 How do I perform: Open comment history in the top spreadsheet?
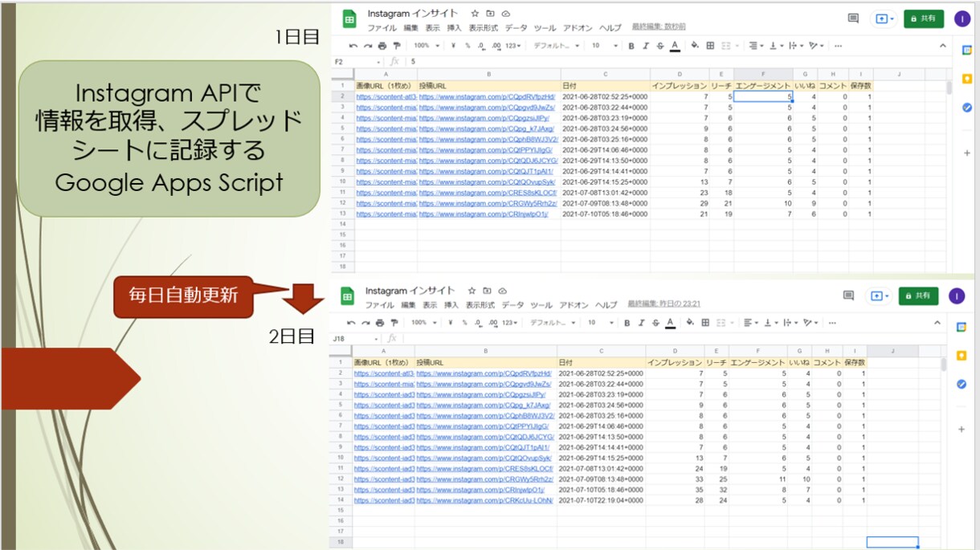pos(853,18)
